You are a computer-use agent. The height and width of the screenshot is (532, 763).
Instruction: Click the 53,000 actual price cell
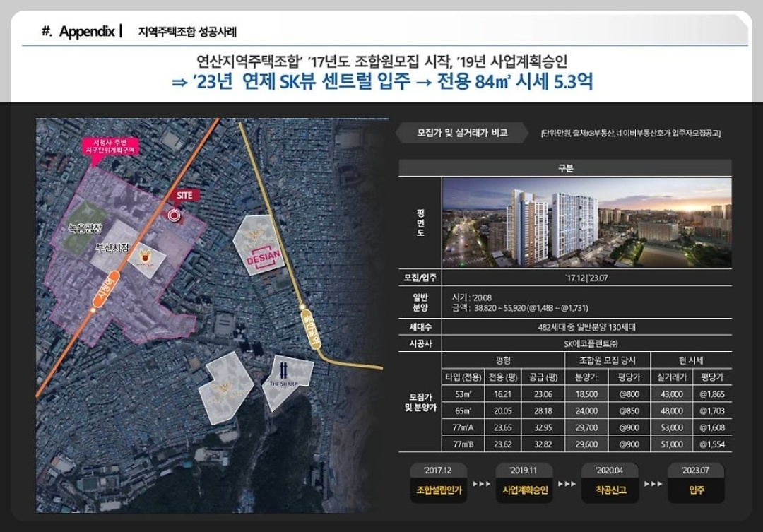tap(672, 427)
